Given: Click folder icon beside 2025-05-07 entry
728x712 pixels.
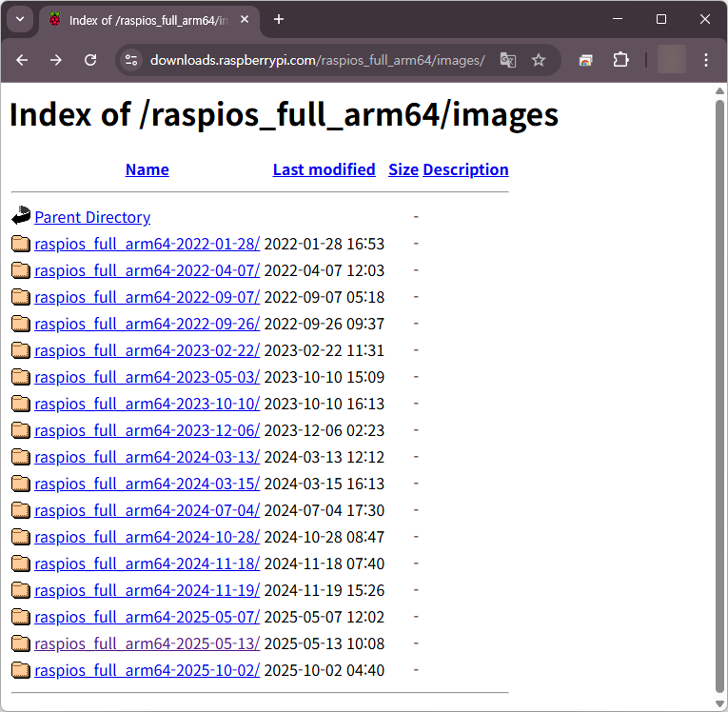Looking at the screenshot, I should pyautogui.click(x=21, y=617).
